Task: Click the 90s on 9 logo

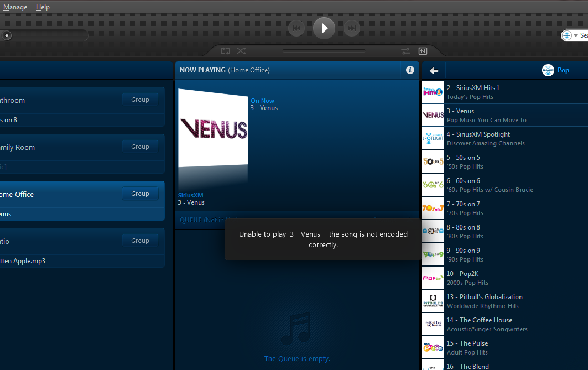Action: click(433, 254)
